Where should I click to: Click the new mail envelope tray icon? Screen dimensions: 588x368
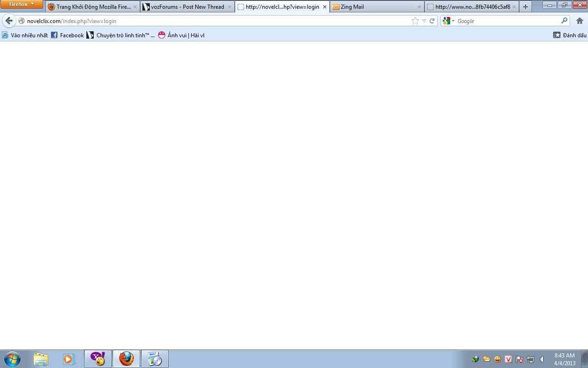pyautogui.click(x=486, y=359)
